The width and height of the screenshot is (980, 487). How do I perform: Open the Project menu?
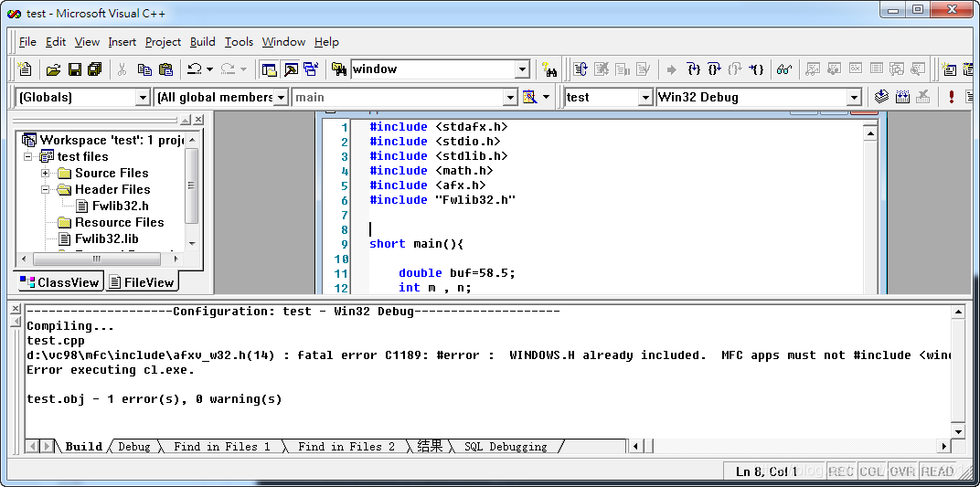(x=163, y=42)
